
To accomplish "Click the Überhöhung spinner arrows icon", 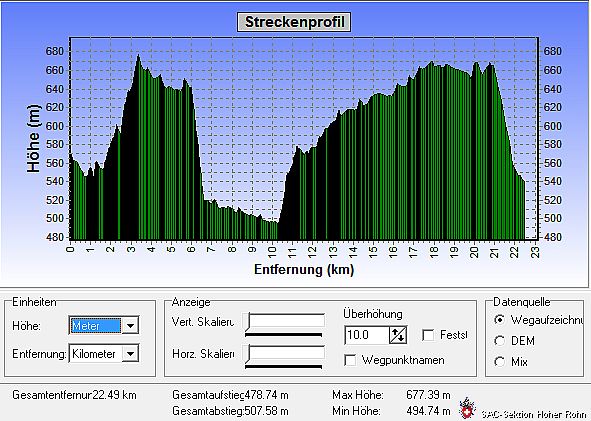I will click(x=398, y=335).
